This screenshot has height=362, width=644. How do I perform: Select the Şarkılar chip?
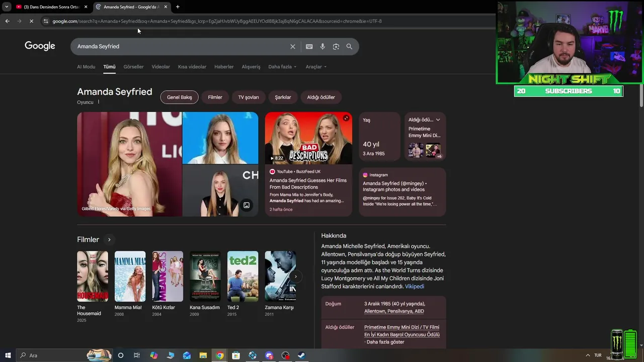[x=283, y=97]
